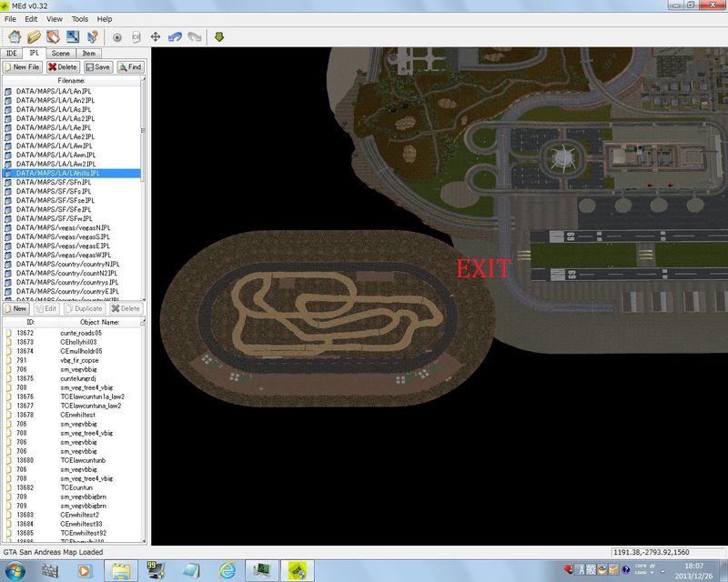The width and height of the screenshot is (728, 582).
Task: Select object 13682 TCEcuntun
Action: coord(72,487)
